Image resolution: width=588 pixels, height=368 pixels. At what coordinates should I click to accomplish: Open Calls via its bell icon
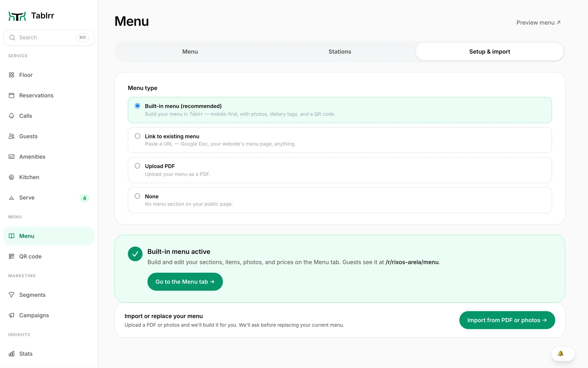pyautogui.click(x=11, y=116)
